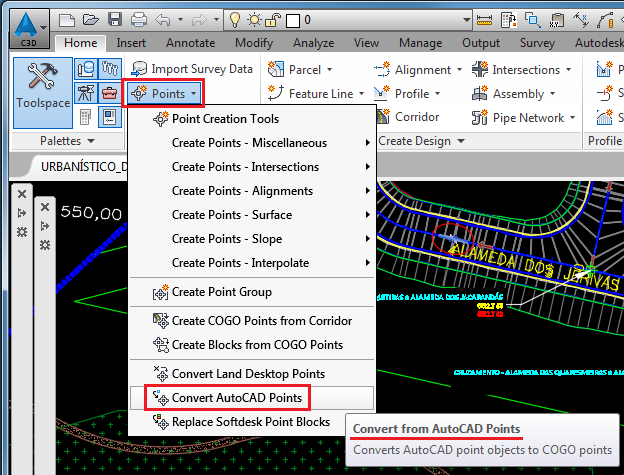
Task: Click the ALAMEDA DOS JERIVAS street label
Action: pos(534,266)
